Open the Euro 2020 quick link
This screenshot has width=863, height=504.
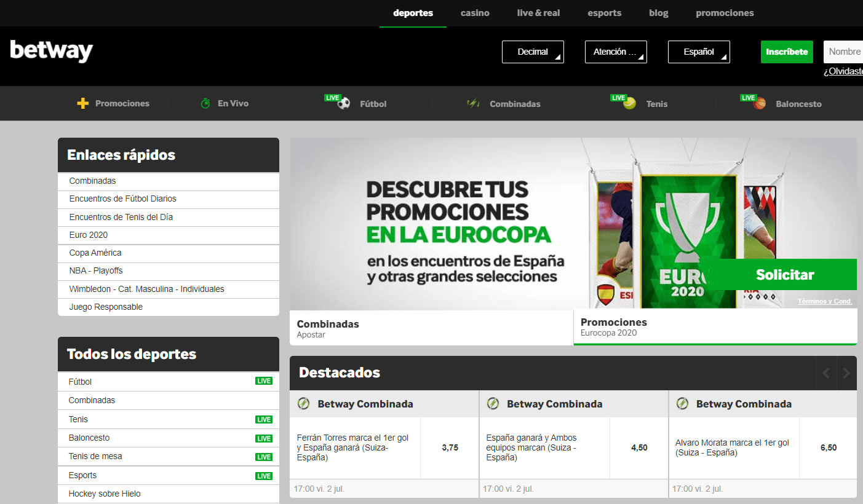tap(169, 235)
